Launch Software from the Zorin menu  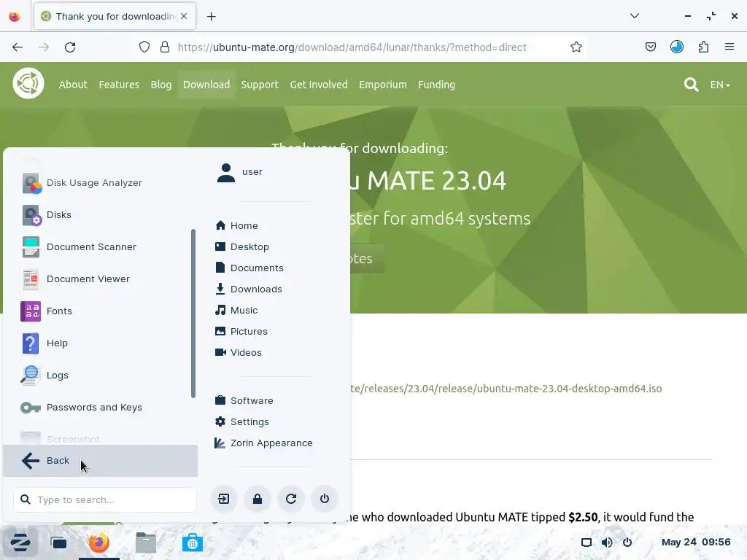(244, 400)
